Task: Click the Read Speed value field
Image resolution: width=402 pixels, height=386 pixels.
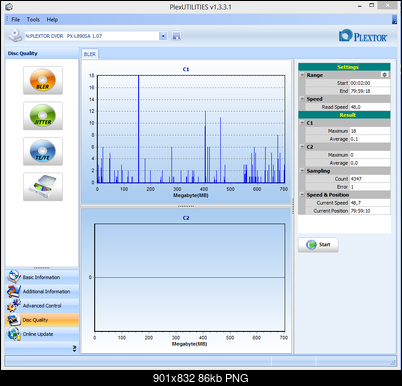Action: tap(370, 107)
